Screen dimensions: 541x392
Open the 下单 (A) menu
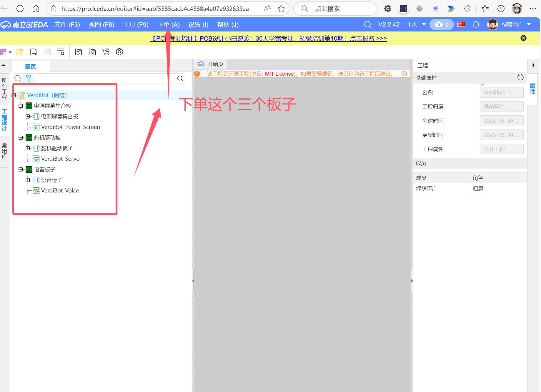click(168, 25)
